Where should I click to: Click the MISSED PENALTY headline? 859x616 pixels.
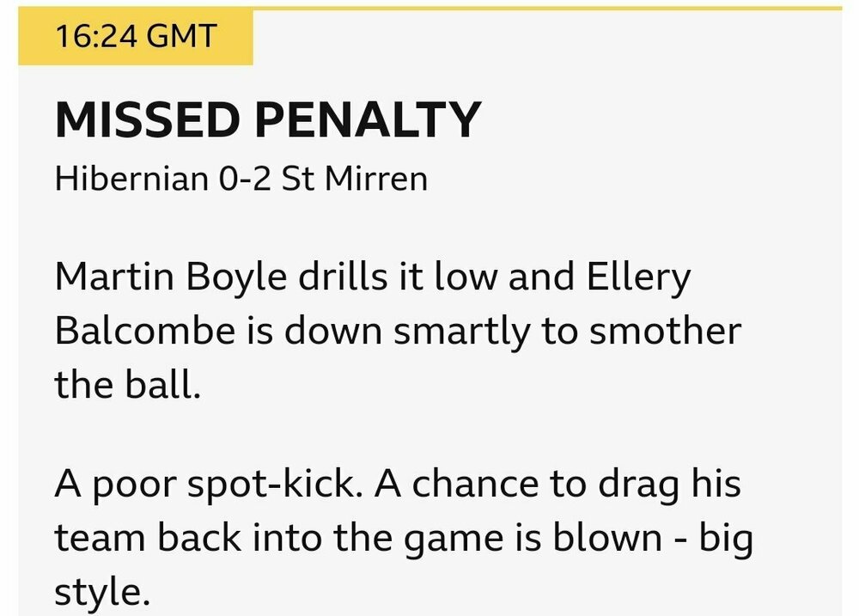267,120
